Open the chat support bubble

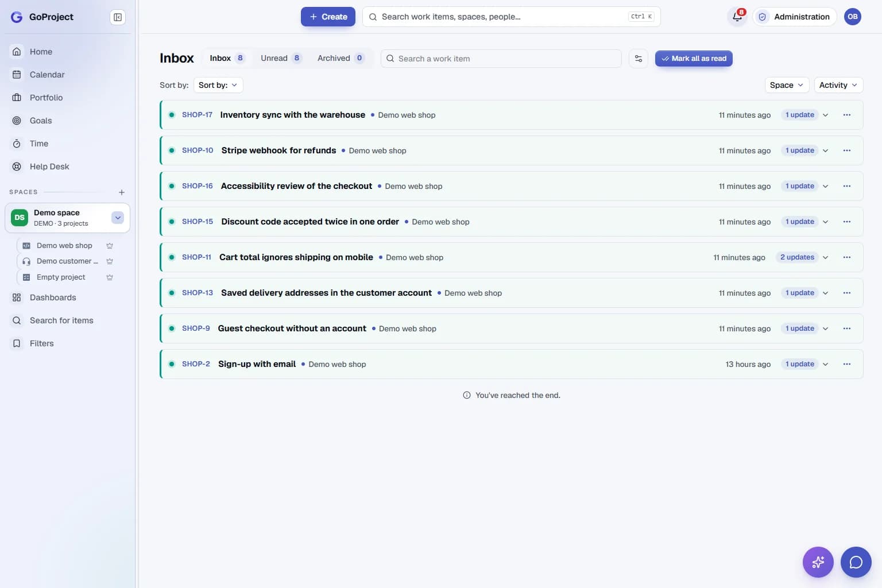pyautogui.click(x=856, y=562)
